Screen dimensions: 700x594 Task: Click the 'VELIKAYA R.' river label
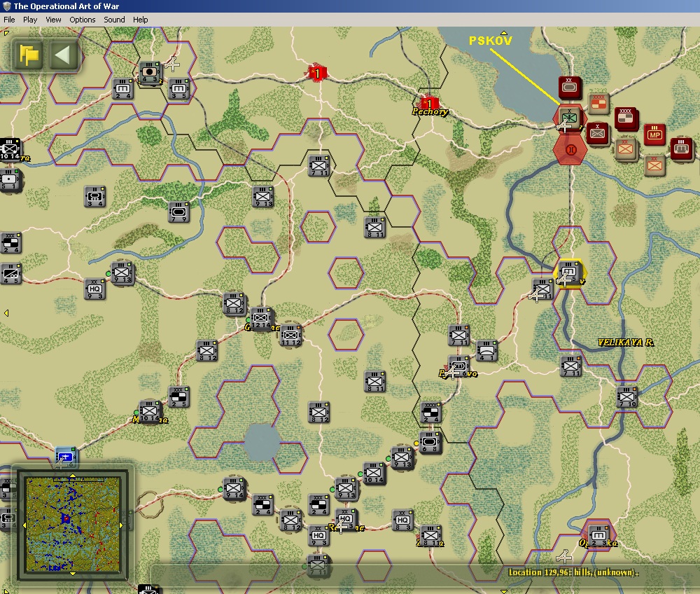coord(626,342)
